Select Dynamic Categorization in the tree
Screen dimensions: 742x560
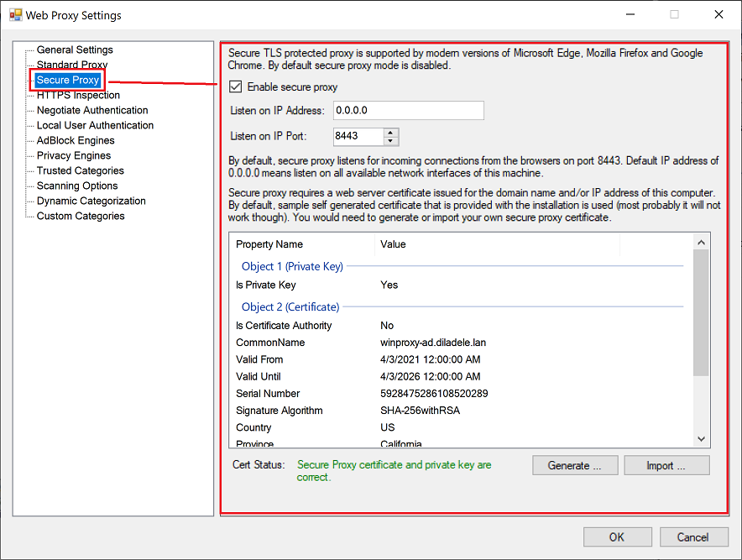click(x=91, y=201)
